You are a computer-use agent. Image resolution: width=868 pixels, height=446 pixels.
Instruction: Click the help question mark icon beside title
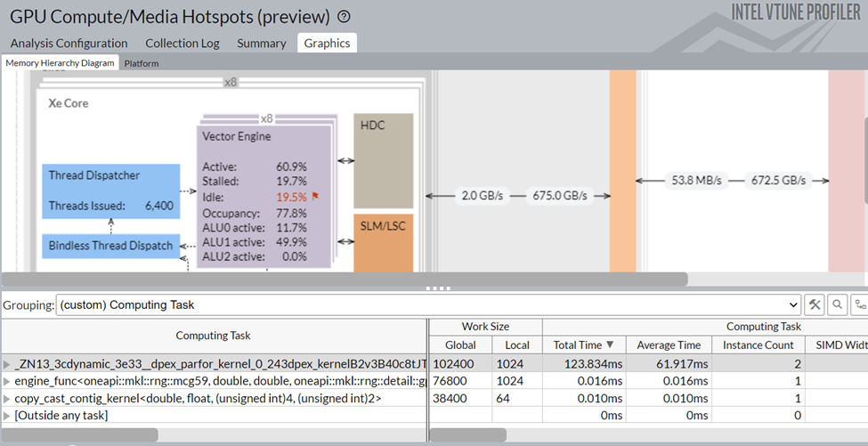coord(345,17)
